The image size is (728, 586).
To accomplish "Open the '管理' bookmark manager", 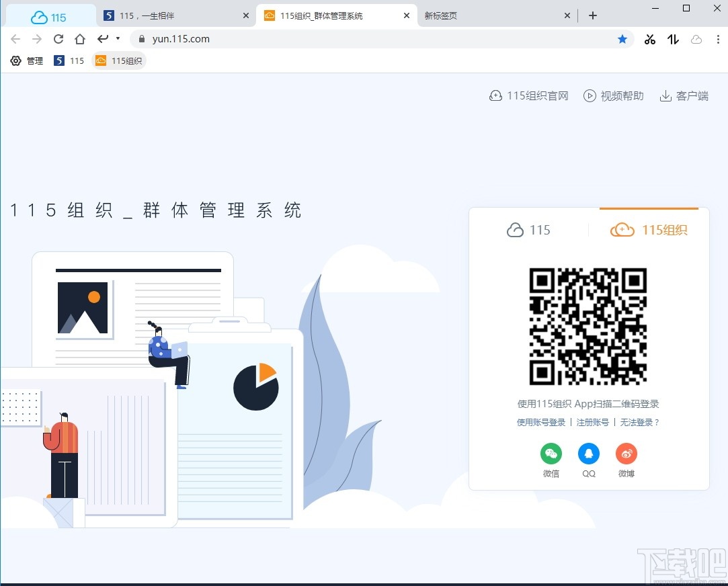I will (x=26, y=60).
